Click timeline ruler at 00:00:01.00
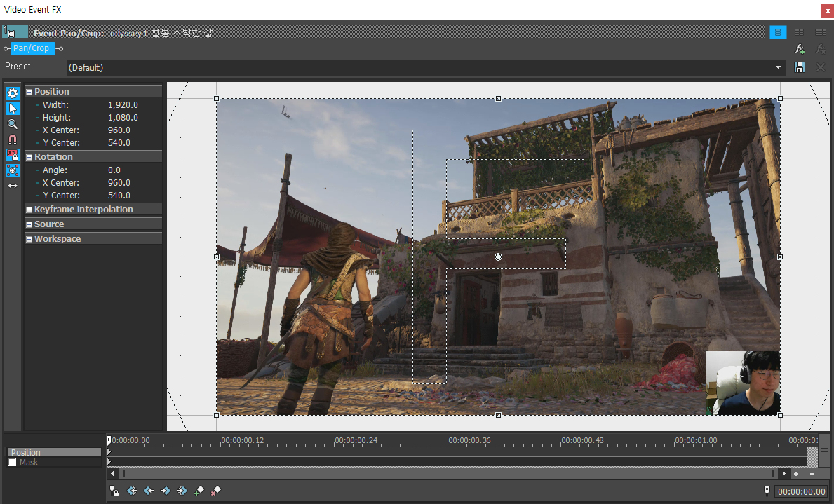 pos(695,441)
